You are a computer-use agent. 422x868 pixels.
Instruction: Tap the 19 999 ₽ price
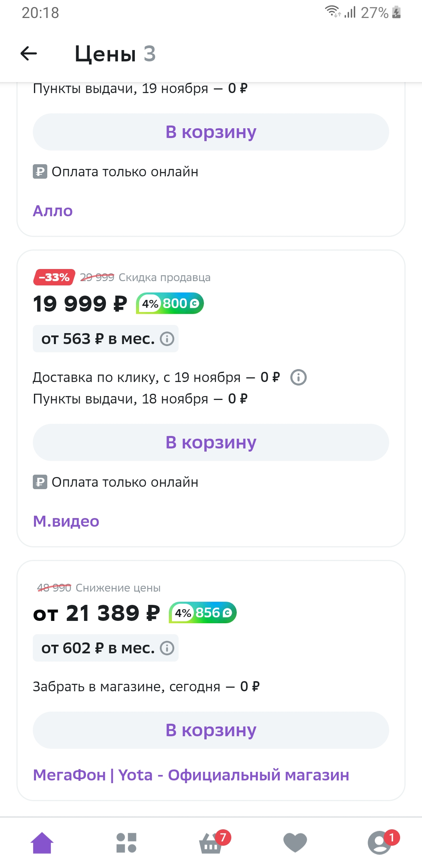[80, 304]
